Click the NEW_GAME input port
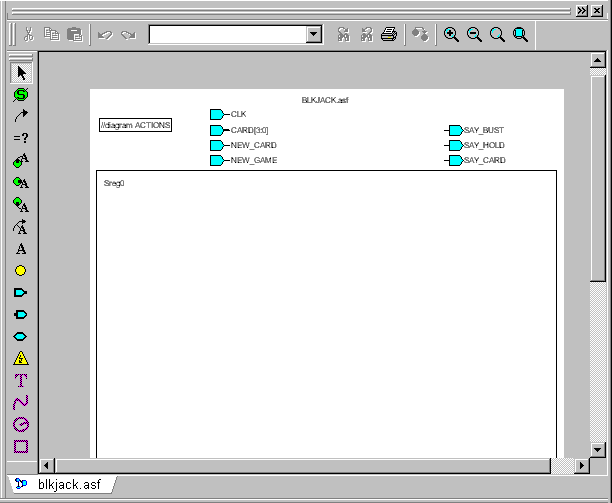Viewport: 612px width, 503px height. pos(217,160)
